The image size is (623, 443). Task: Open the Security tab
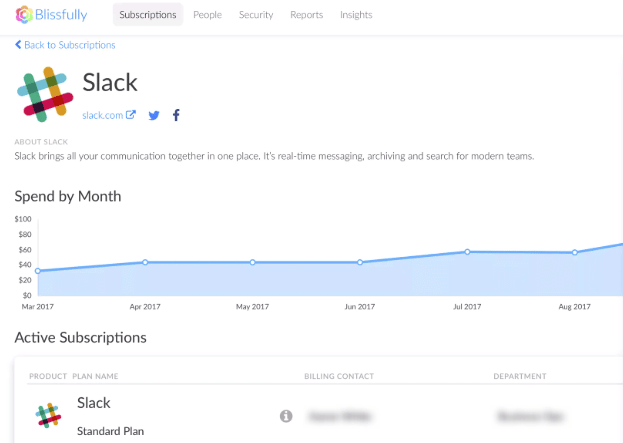coord(256,15)
